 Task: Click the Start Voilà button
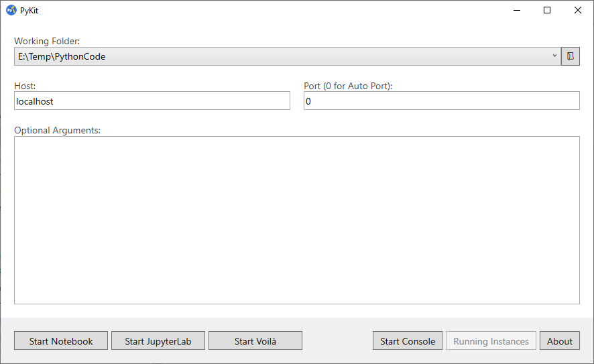255,341
